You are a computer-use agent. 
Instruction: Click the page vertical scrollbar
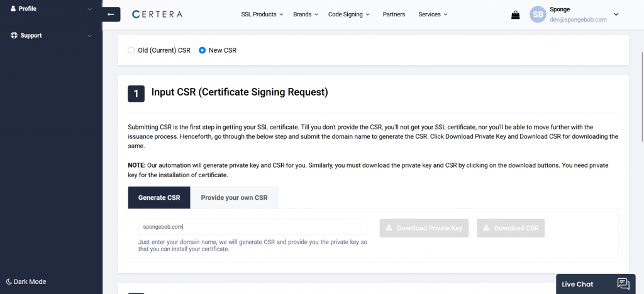click(641, 97)
